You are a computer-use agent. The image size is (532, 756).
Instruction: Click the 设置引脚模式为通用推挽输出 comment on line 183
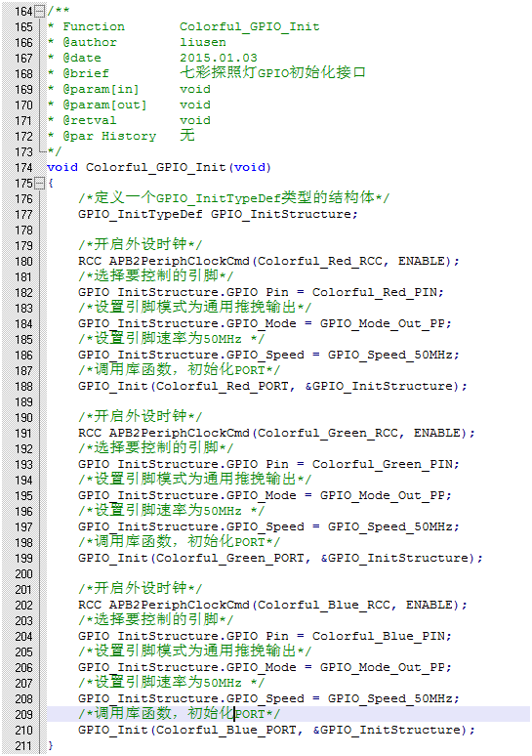(x=194, y=307)
